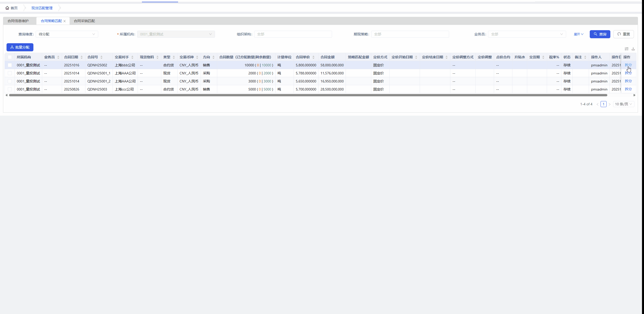Image resolution: width=644 pixels, height=314 pixels.
Task: Close the 合同策略匹配 tab
Action: click(65, 21)
